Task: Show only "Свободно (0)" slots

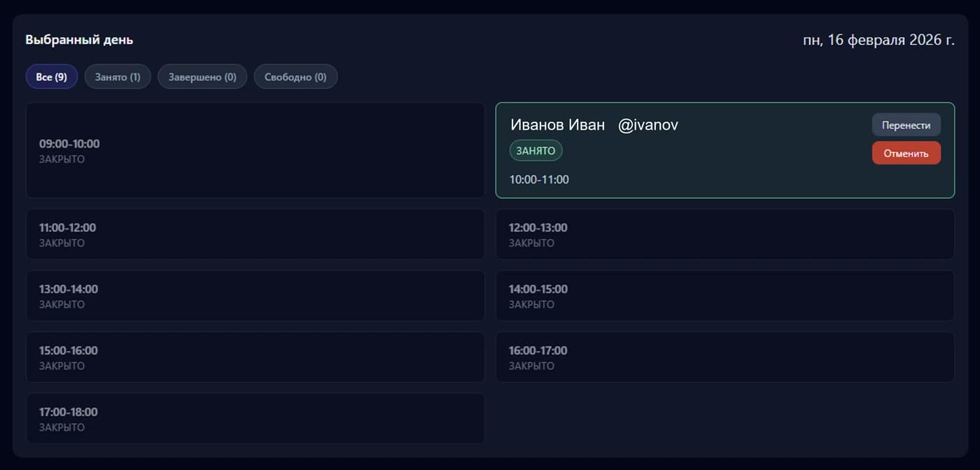Action: point(295,77)
